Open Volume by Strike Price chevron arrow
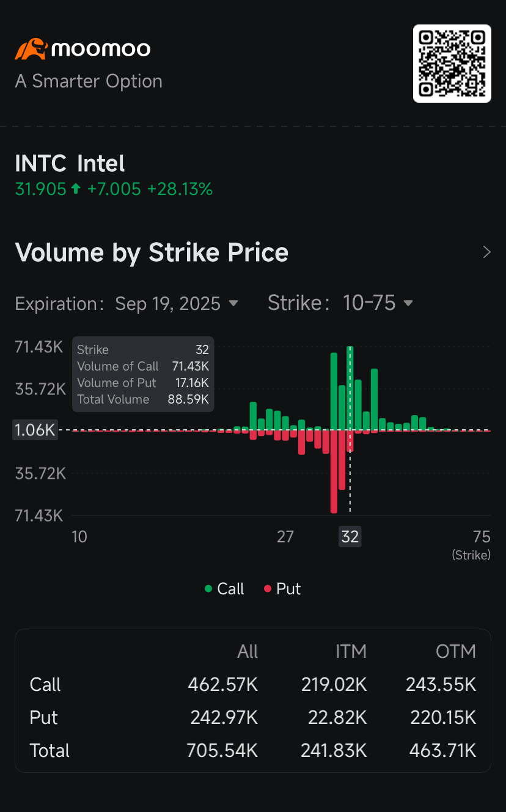Image resolution: width=506 pixels, height=812 pixels. [486, 253]
